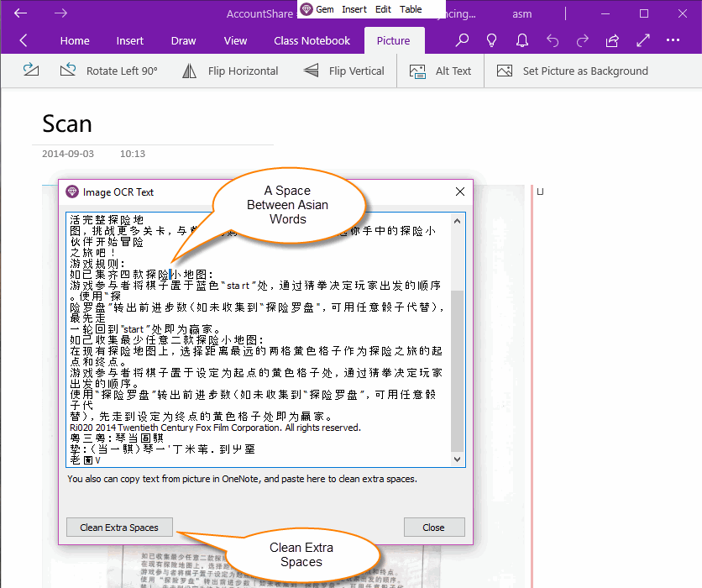Click the page title Scan
Viewport: 702px width, 588px height.
click(66, 123)
